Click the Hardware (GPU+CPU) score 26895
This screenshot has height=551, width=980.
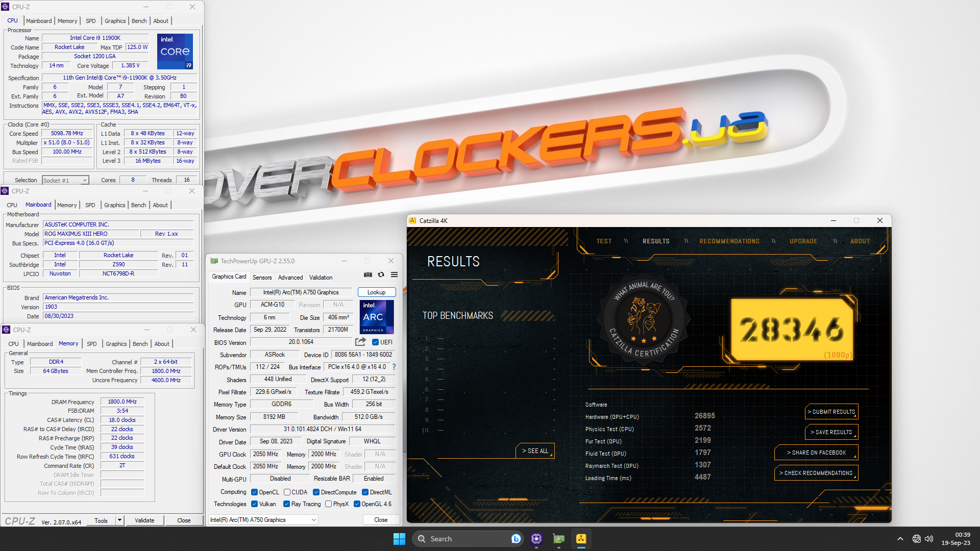[x=704, y=416]
